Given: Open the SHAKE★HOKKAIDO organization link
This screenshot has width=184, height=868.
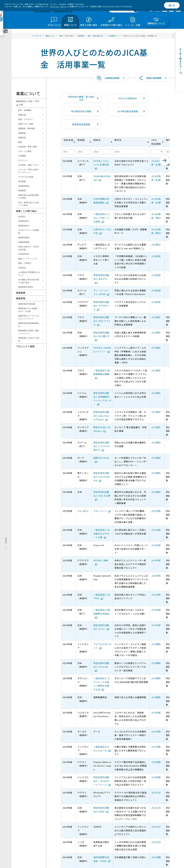Looking at the screenshot, I should [102, 178].
